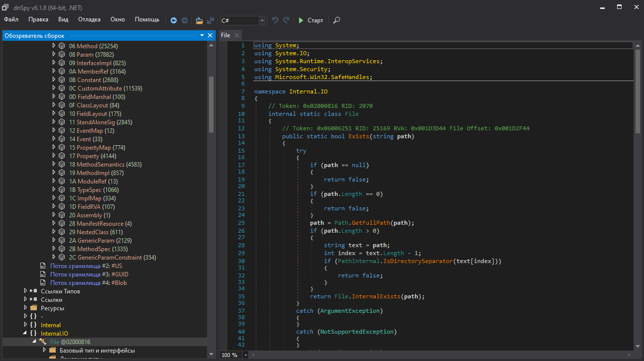This screenshot has height=361, width=644.
Task: Collapse the File @02000816 class node
Action: 34,342
